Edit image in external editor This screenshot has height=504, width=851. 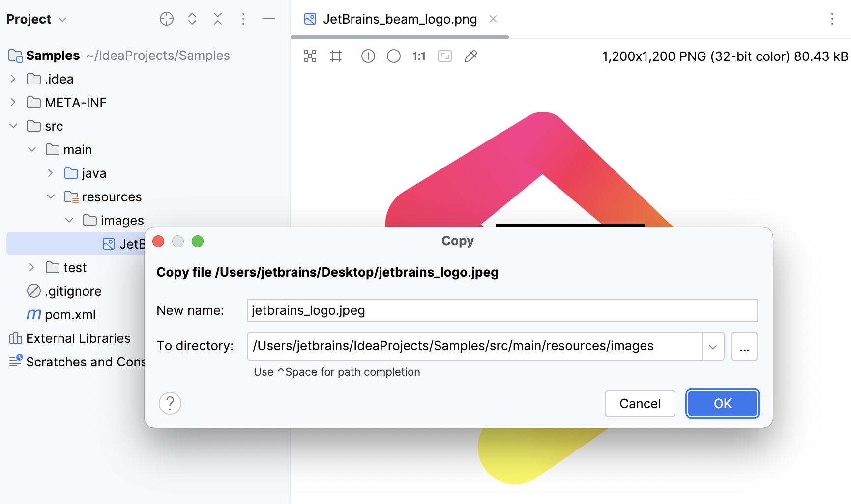pyautogui.click(x=470, y=56)
